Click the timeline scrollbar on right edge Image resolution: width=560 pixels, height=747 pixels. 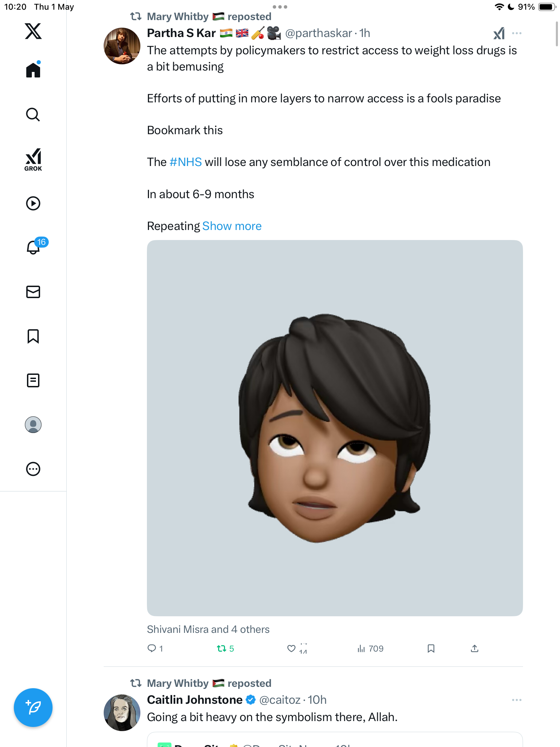point(557,34)
